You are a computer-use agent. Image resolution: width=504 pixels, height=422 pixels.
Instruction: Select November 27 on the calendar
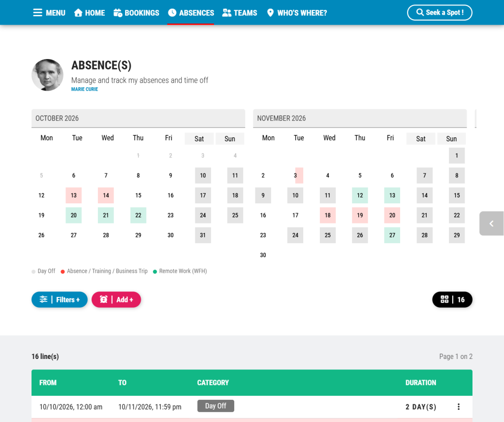coord(392,235)
